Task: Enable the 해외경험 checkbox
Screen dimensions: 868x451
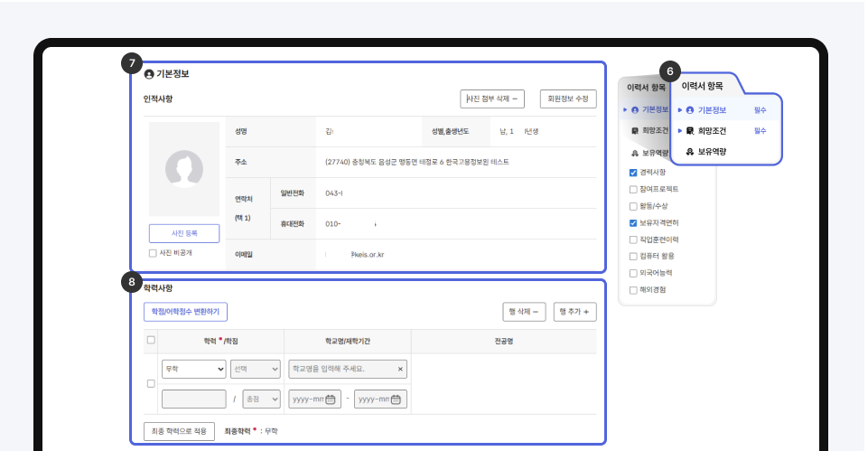Action: [633, 290]
